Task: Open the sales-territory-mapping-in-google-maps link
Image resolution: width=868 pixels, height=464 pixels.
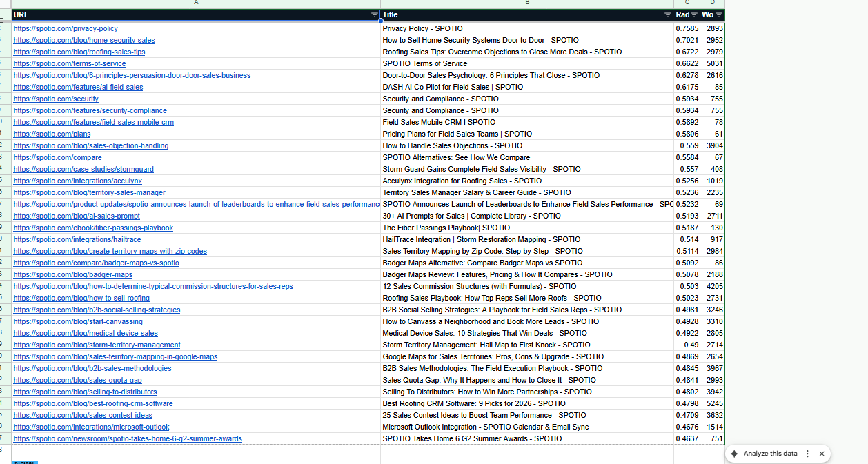Action: tap(115, 356)
